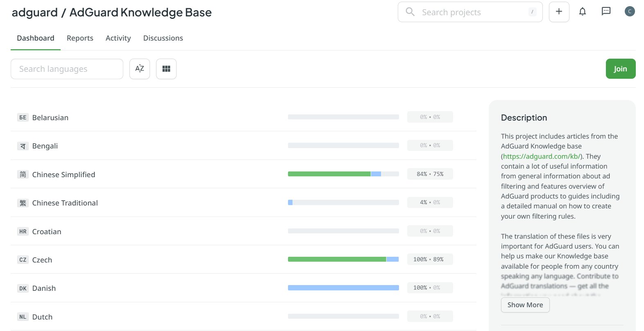Open the messages chat icon
The height and width of the screenshot is (331, 644).
pos(606,11)
